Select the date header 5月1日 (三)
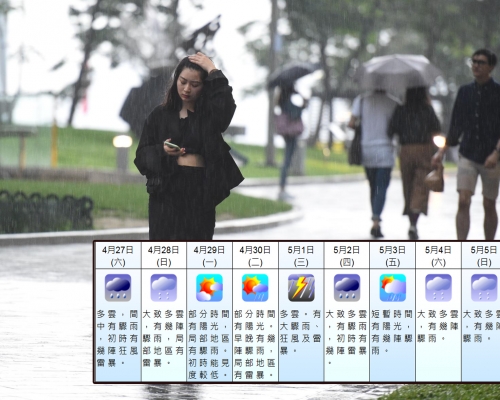The height and width of the screenshot is (400, 500). point(301,256)
